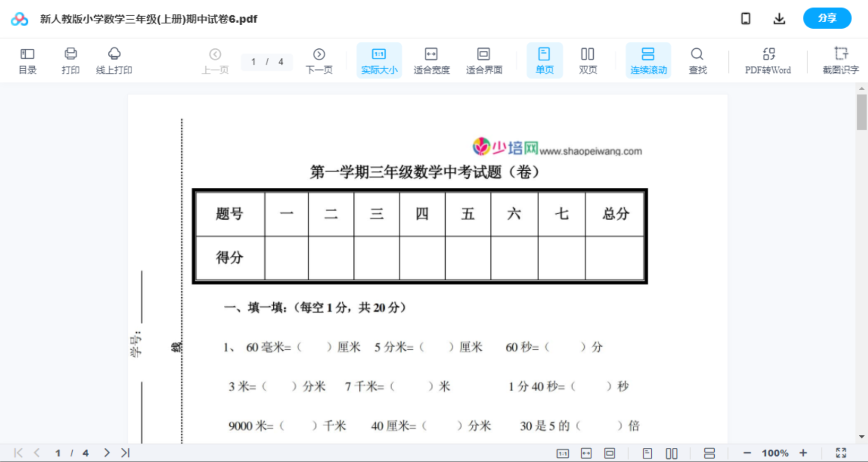The width and height of the screenshot is (868, 462).
Task: Enter fullscreen from the bottom bar
Action: [x=841, y=452]
